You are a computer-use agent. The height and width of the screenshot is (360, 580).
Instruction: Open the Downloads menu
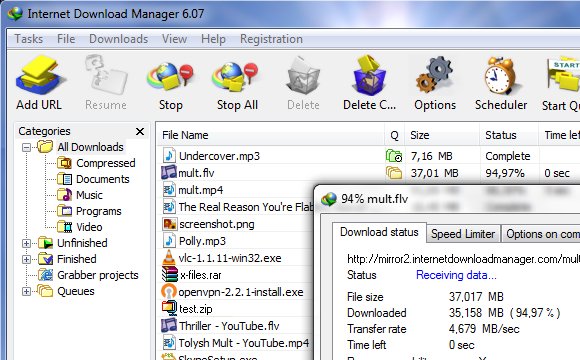click(x=118, y=39)
